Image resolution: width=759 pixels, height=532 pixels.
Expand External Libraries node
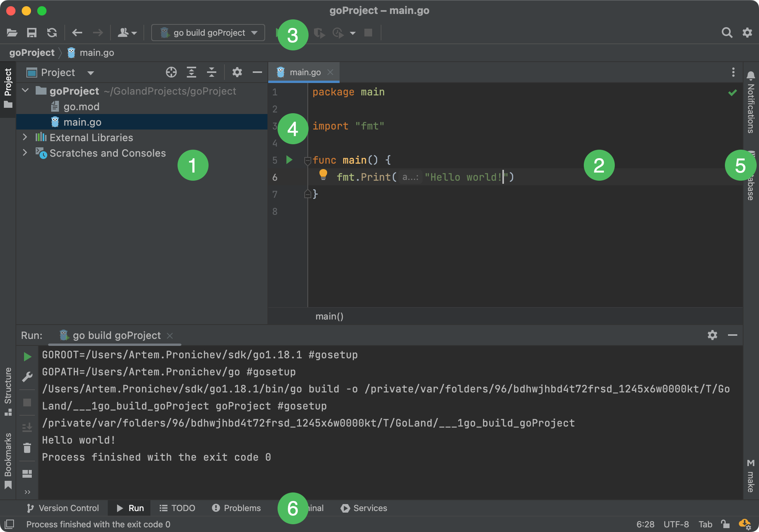tap(25, 137)
